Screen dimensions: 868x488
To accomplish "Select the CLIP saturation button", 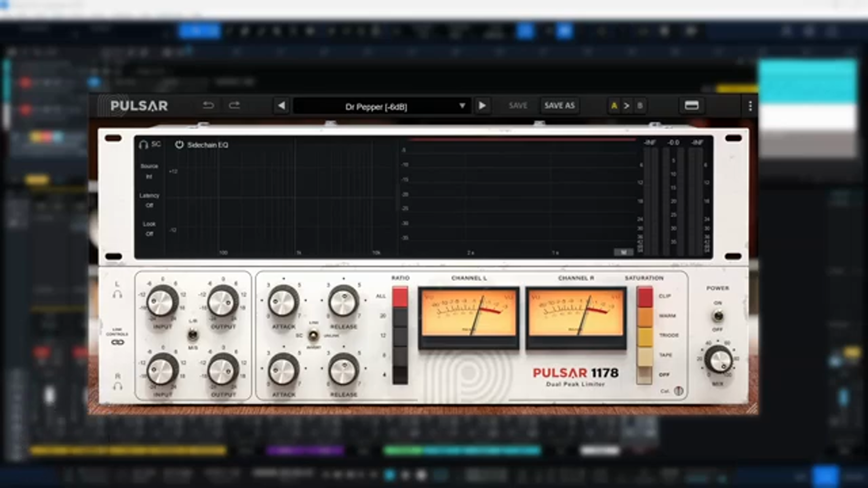I will pyautogui.click(x=645, y=297).
